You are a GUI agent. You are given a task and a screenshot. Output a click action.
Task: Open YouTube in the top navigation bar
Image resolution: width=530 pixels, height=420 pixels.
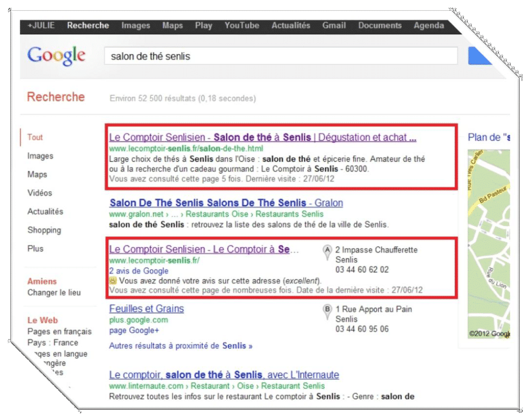(242, 26)
